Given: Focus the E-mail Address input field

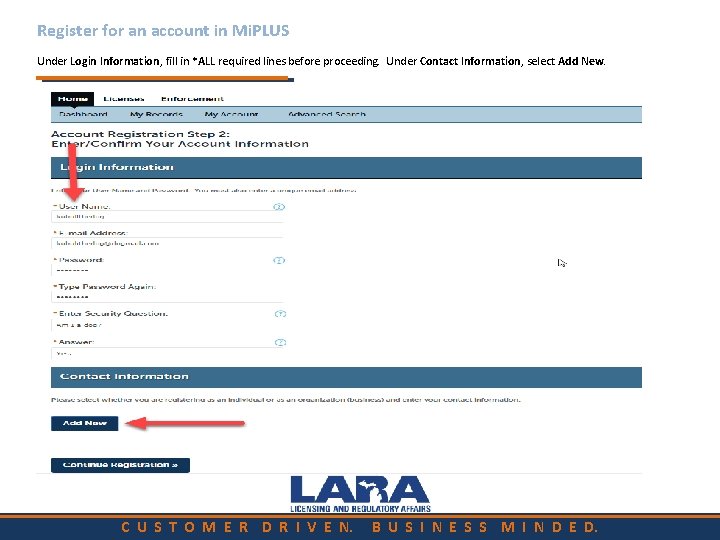Looking at the screenshot, I should tap(168, 243).
